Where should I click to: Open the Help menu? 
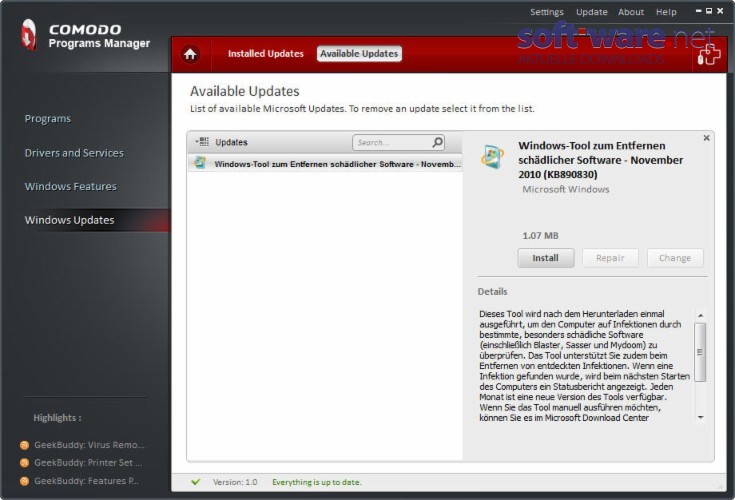pyautogui.click(x=666, y=12)
